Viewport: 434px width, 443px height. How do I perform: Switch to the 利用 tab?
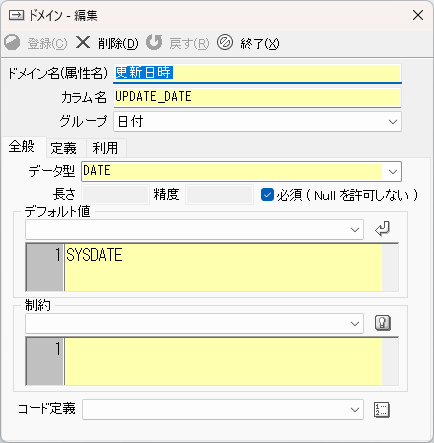point(105,148)
